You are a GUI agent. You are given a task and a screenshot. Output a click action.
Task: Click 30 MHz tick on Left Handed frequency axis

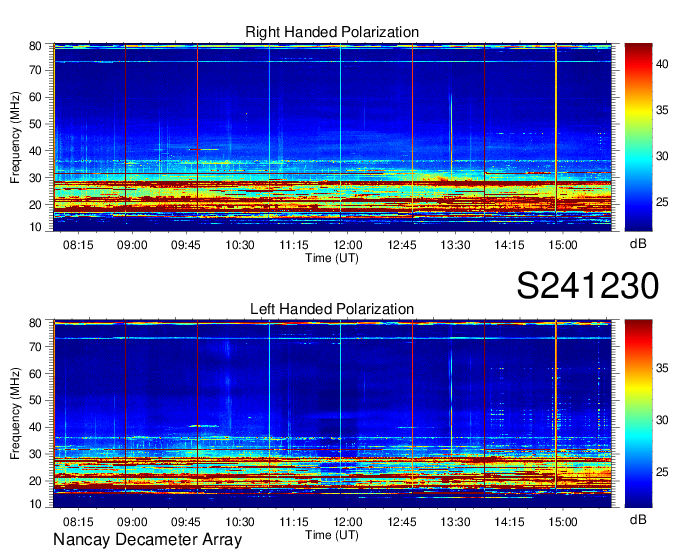click(36, 454)
